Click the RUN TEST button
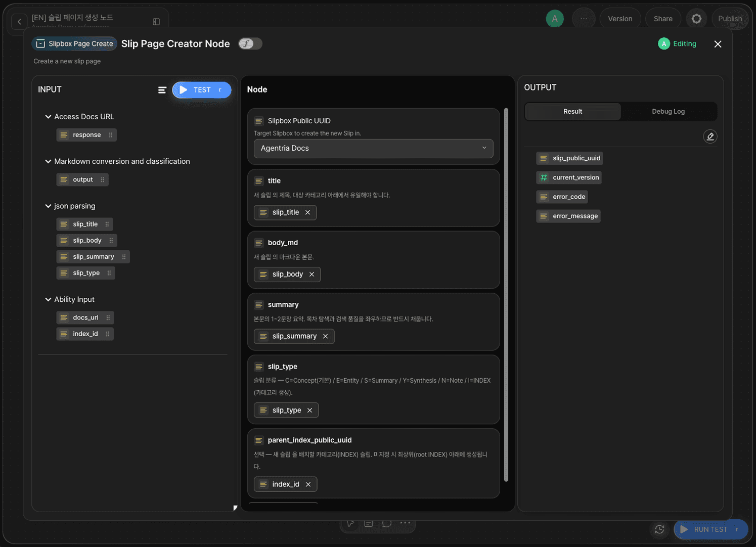Image resolution: width=756 pixels, height=547 pixels. pyautogui.click(x=710, y=529)
